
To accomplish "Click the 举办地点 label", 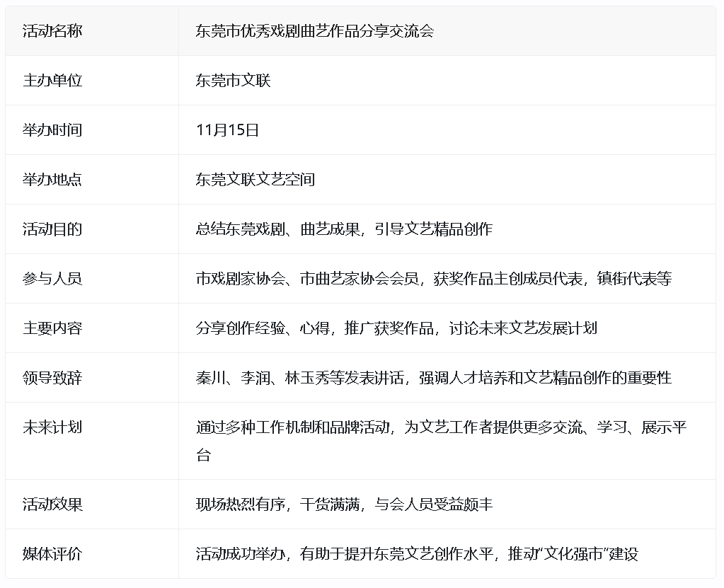I will [52, 180].
